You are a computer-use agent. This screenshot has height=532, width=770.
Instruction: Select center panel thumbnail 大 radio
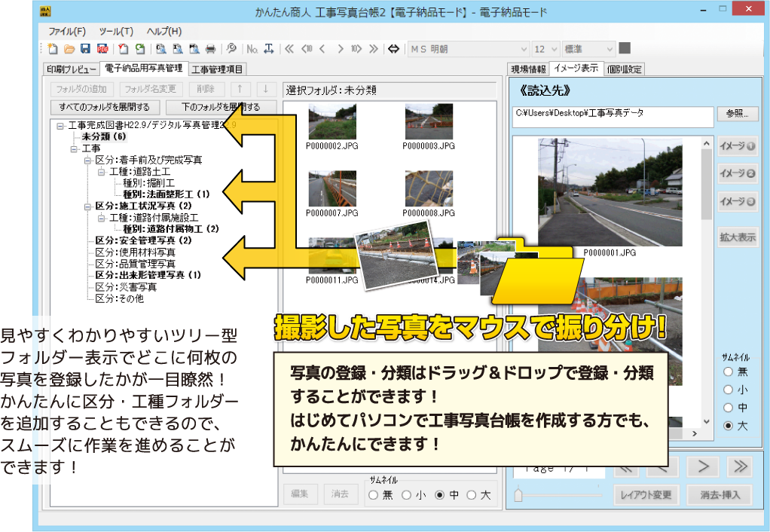[472, 495]
